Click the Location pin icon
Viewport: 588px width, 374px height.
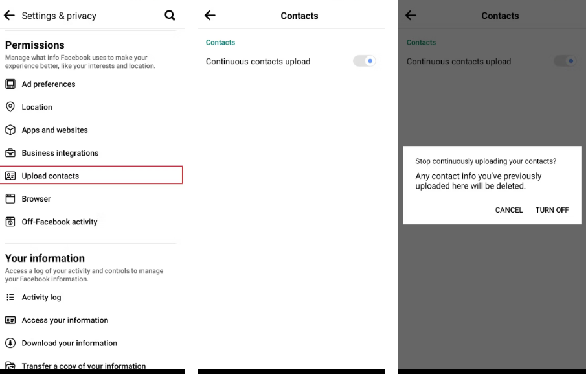coord(10,107)
